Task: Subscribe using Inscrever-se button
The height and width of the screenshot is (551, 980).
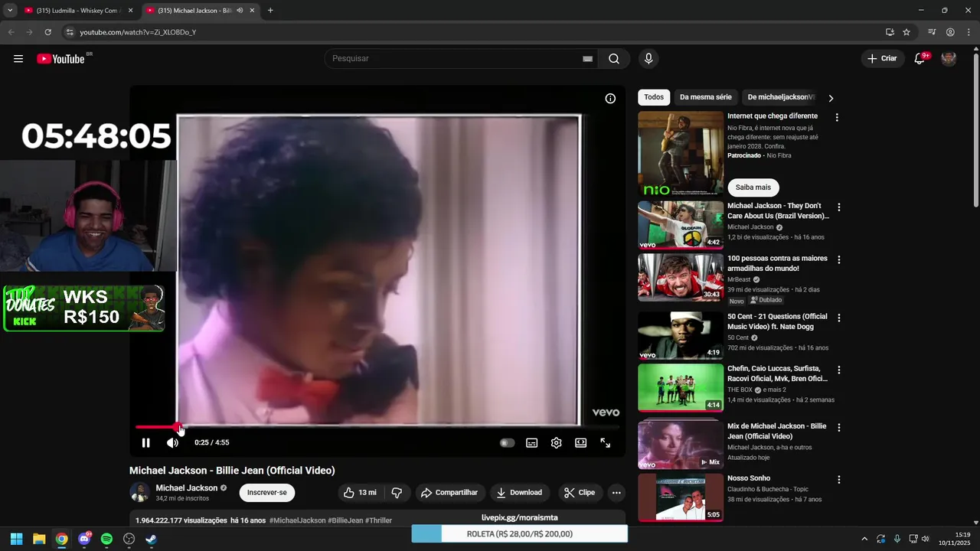Action: tap(267, 493)
